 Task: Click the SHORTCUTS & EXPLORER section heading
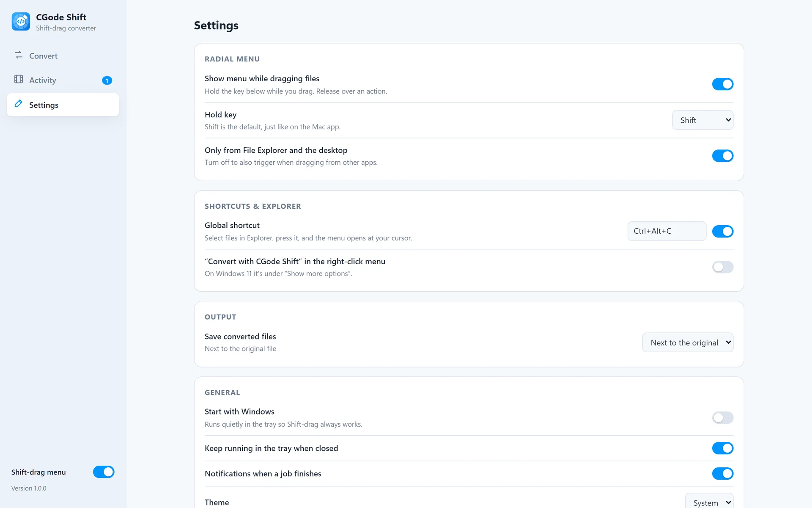(x=253, y=207)
